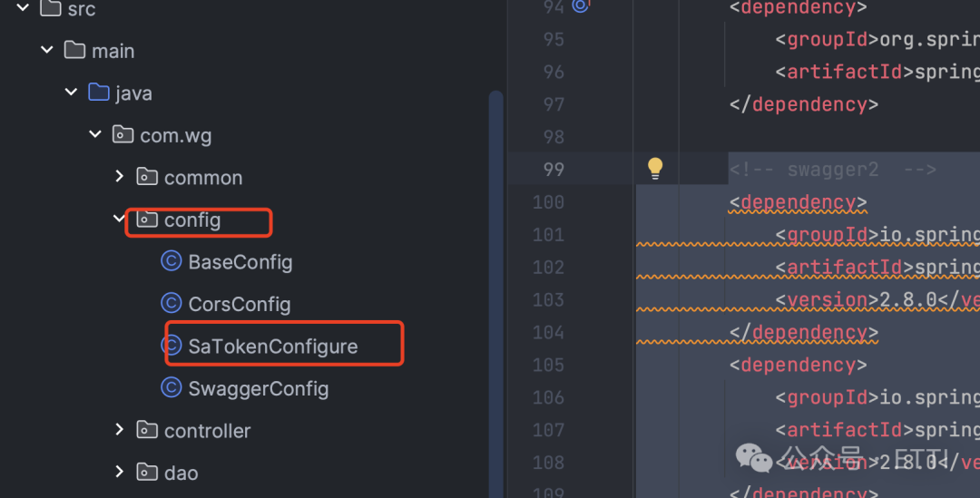Screen dimensions: 980x498
Task: Expand the common package
Action: click(119, 177)
